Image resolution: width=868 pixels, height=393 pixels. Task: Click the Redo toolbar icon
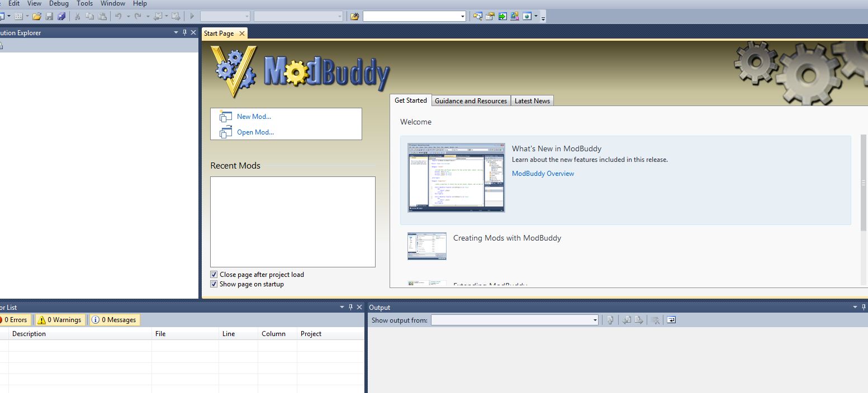coord(138,16)
